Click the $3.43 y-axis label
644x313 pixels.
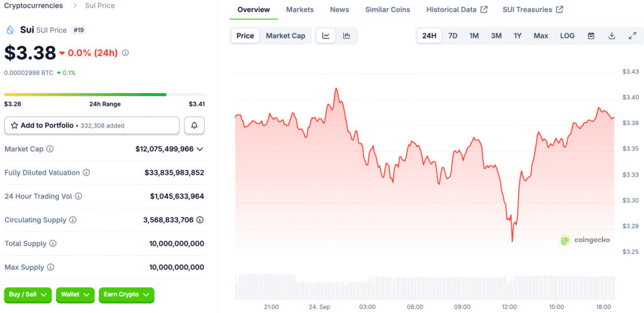tap(630, 72)
